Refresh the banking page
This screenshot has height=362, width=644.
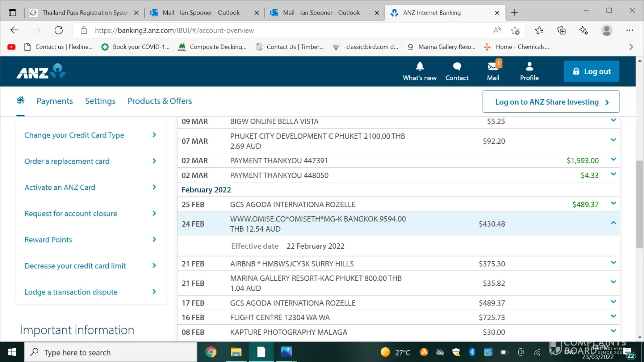59,30
